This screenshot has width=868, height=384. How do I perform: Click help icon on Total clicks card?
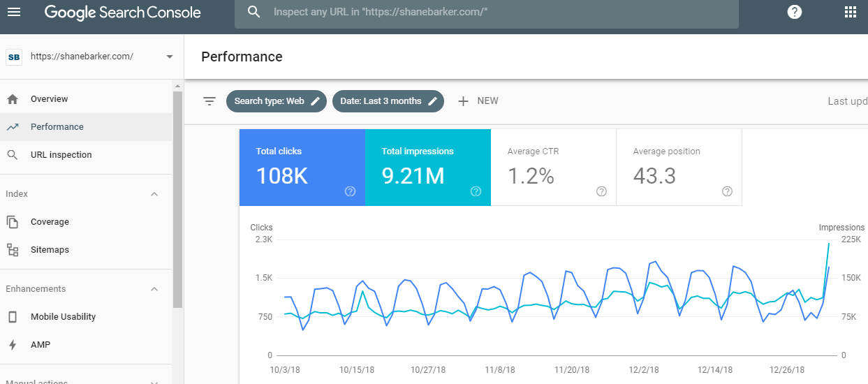coord(350,191)
